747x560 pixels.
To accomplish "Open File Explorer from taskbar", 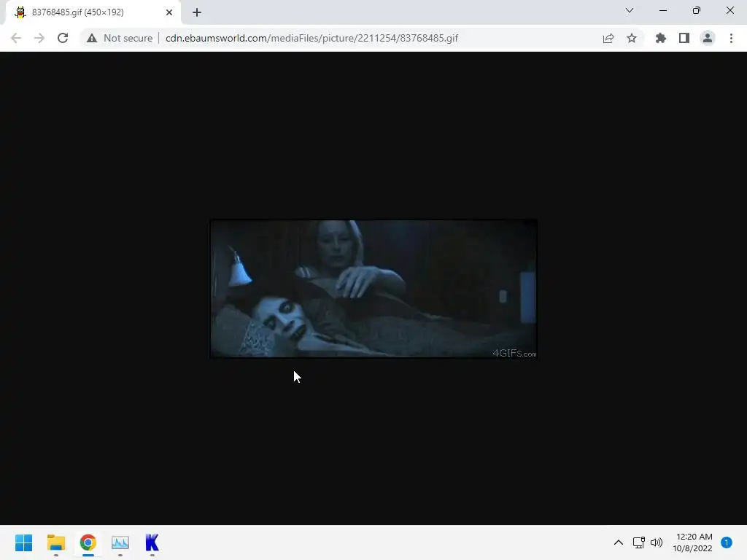I will coord(55,542).
